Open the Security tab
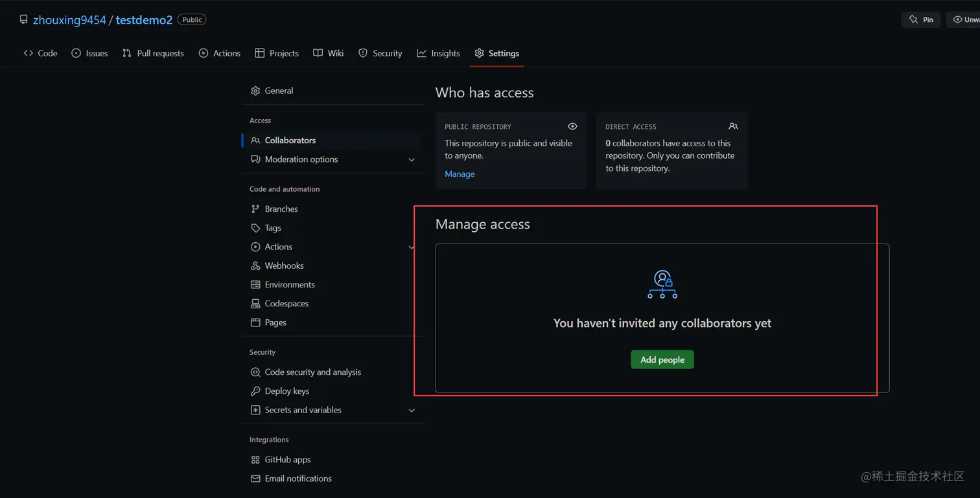 380,53
